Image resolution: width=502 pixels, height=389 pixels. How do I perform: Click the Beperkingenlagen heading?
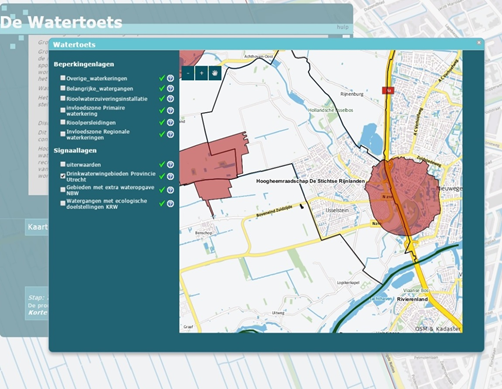pyautogui.click(x=84, y=64)
